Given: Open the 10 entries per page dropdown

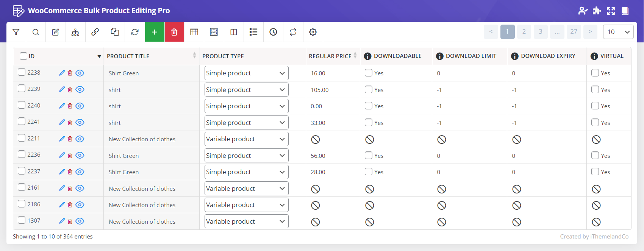Looking at the screenshot, I should pos(618,32).
